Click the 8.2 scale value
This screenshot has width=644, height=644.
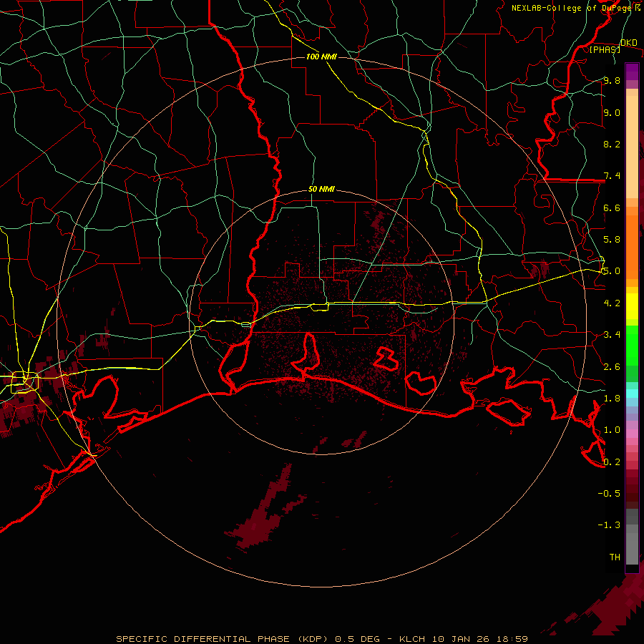pos(612,144)
